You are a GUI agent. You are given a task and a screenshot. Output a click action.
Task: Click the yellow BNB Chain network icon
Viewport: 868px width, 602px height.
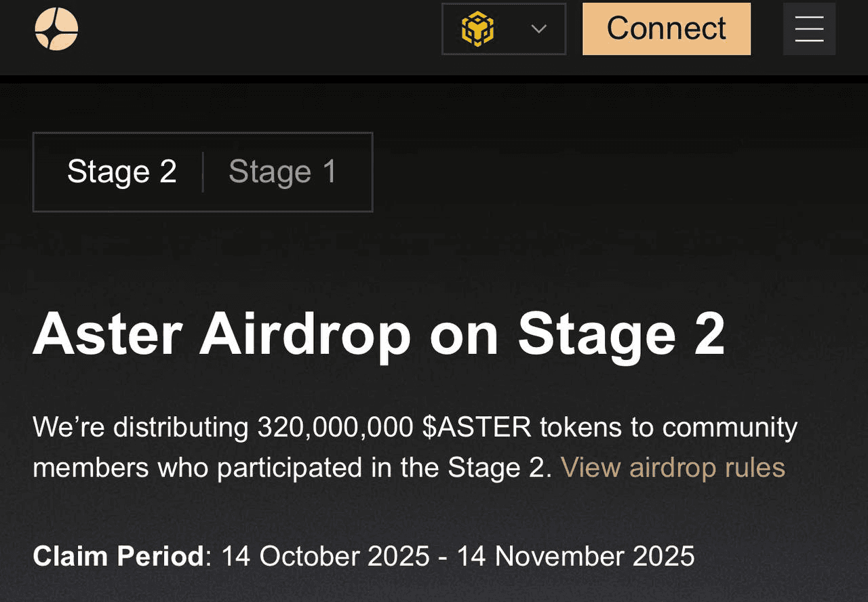[477, 29]
